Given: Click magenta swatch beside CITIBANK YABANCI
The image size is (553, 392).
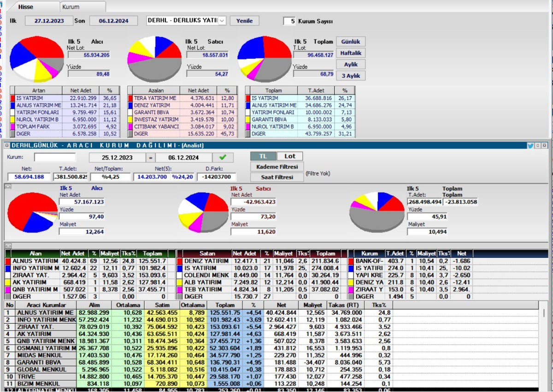Looking at the screenshot, I should (130, 126).
